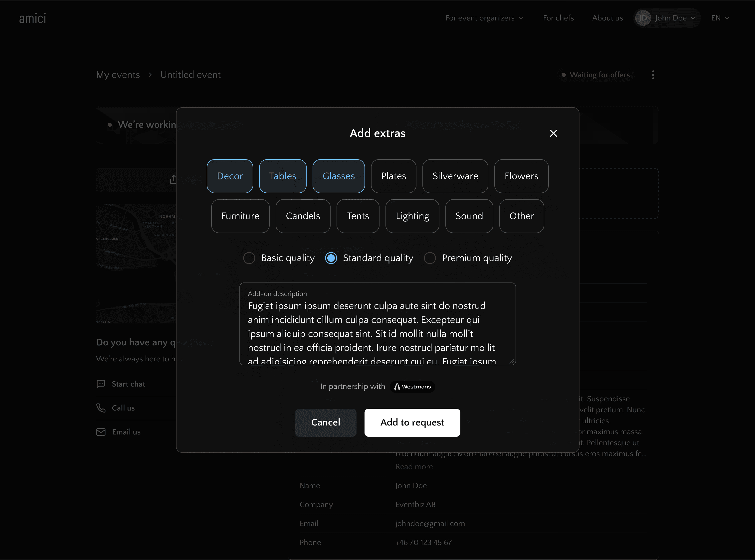
Task: Open EN language selector
Action: tap(720, 18)
